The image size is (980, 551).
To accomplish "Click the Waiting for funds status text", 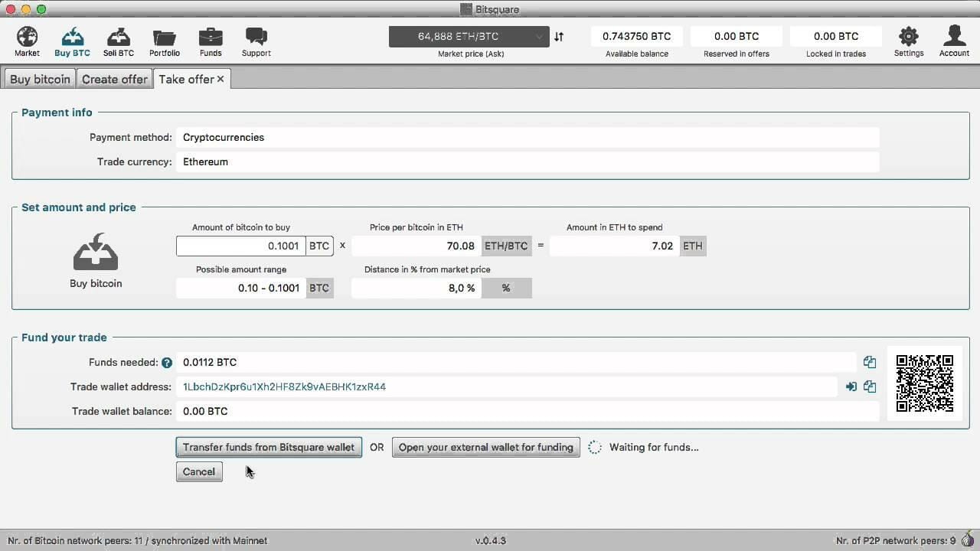I will tap(654, 447).
